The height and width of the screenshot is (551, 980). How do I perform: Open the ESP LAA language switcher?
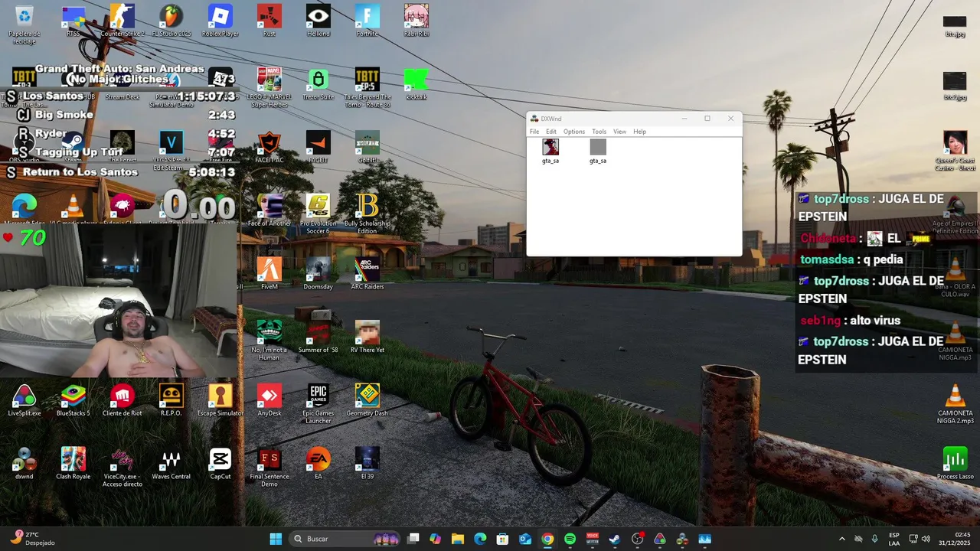coord(894,539)
